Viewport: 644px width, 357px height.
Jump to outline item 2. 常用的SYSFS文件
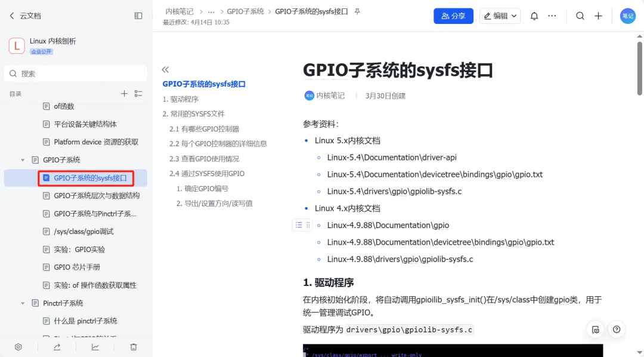[x=194, y=114]
